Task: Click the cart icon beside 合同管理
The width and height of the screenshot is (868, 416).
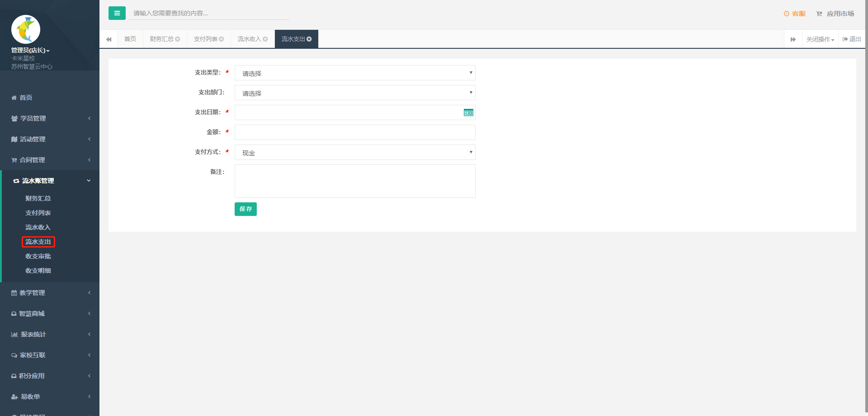Action: click(x=14, y=160)
